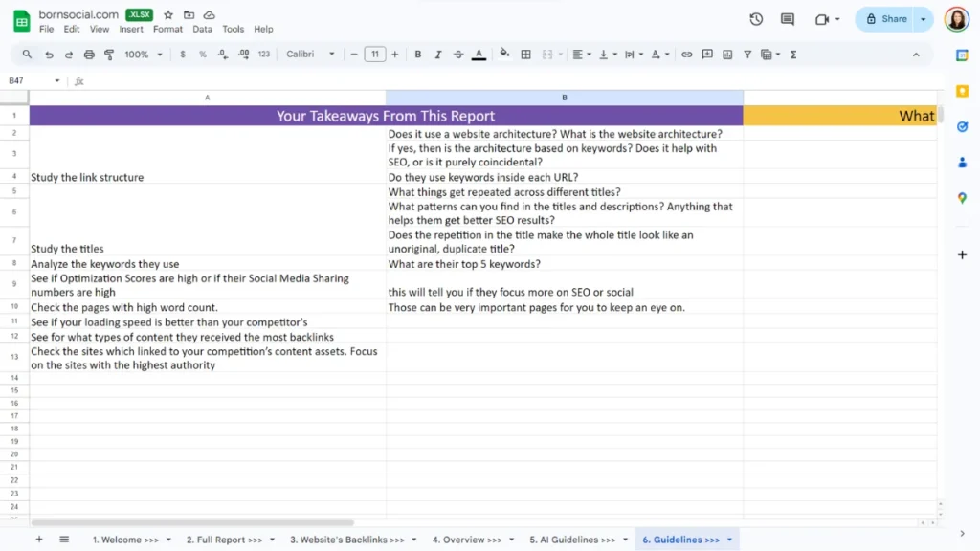Insert link using the toolbar link icon
This screenshot has width=980, height=551.
coord(686,55)
